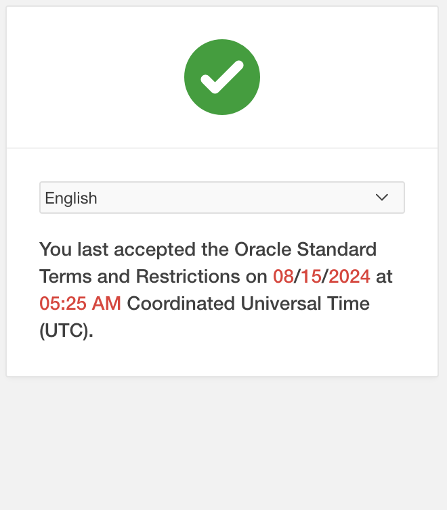
Task: Click the You last accepted phrase
Action: coord(117,249)
